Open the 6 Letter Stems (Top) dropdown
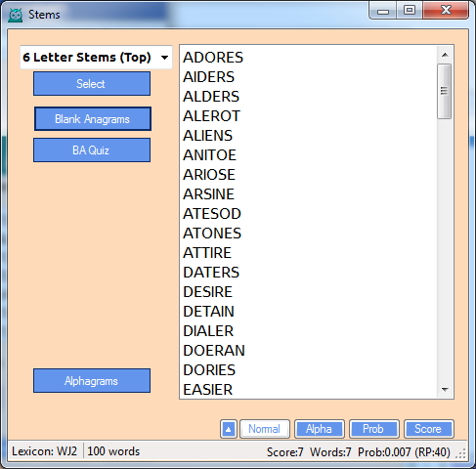 tap(96, 58)
